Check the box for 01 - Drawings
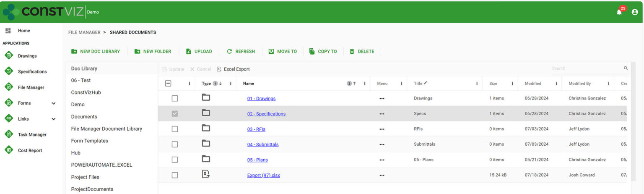Image resolution: width=644 pixels, height=194 pixels. coord(175,98)
